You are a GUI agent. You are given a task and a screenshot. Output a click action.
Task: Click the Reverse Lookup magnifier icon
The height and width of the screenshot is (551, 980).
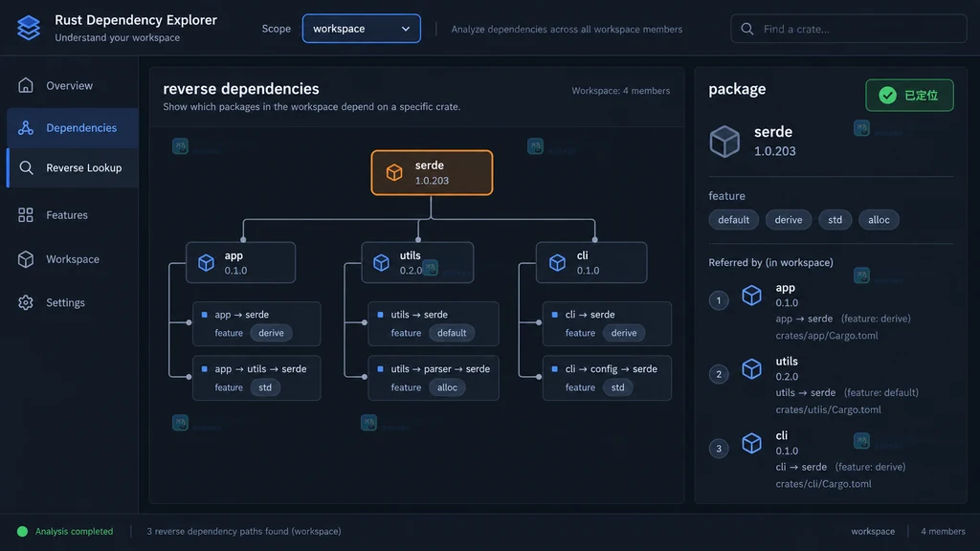(26, 167)
